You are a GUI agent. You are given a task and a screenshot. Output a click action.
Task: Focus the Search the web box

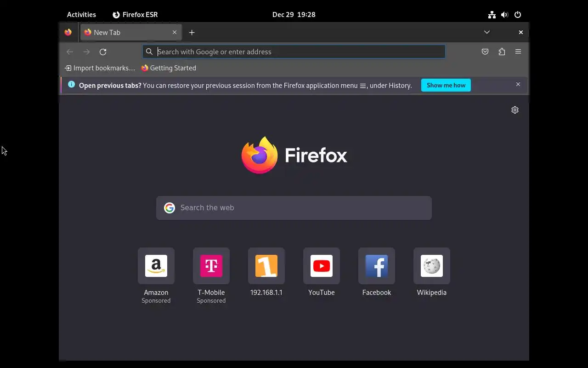coord(294,208)
